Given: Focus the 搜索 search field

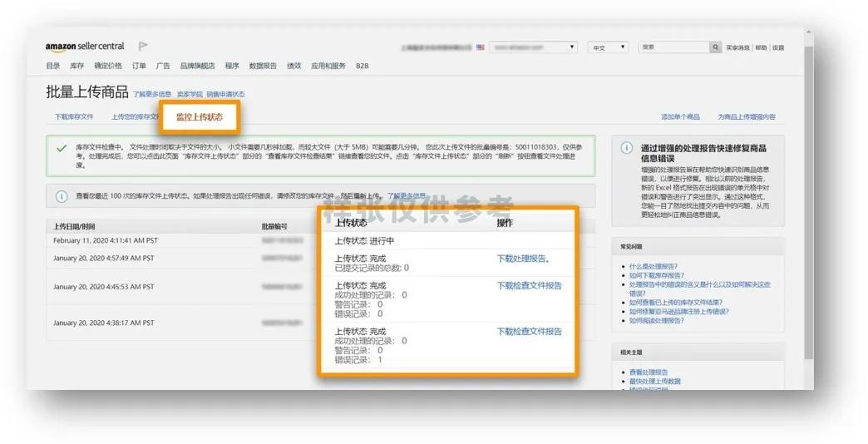Looking at the screenshot, I should pos(674,47).
